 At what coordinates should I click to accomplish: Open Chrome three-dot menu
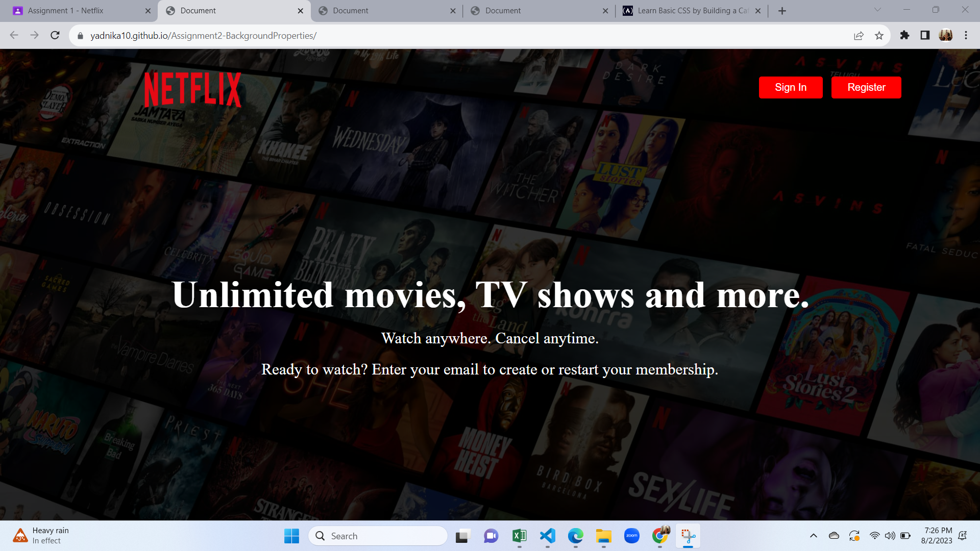click(966, 35)
